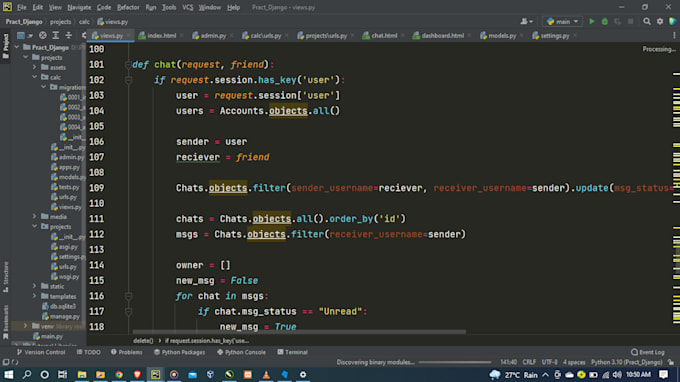Run the main configuration with the green play icon
Image resolution: width=680 pixels, height=382 pixels.
(592, 21)
